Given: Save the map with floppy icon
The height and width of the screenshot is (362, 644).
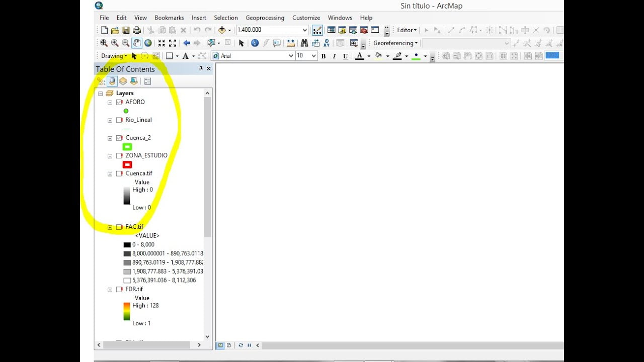Looking at the screenshot, I should click(x=126, y=30).
